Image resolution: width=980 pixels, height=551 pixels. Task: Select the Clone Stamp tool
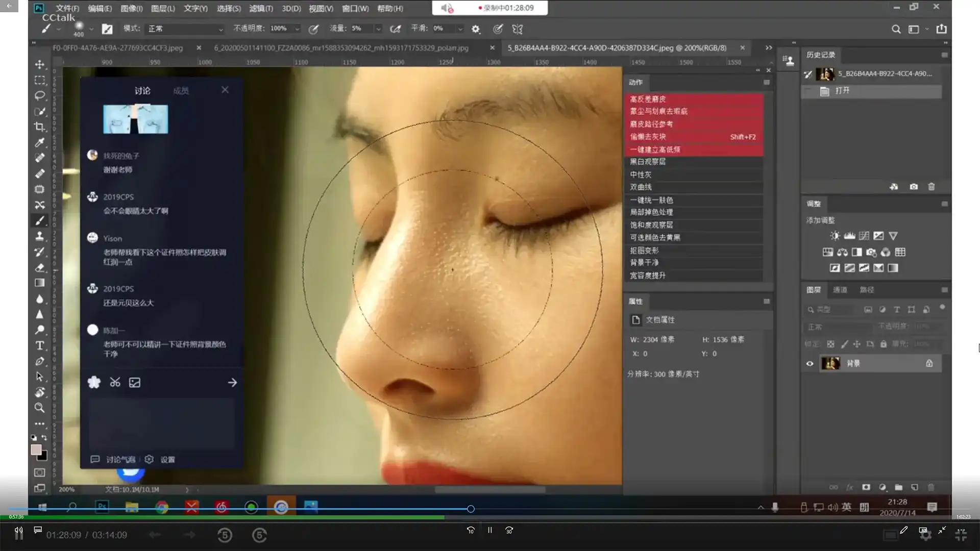point(39,236)
